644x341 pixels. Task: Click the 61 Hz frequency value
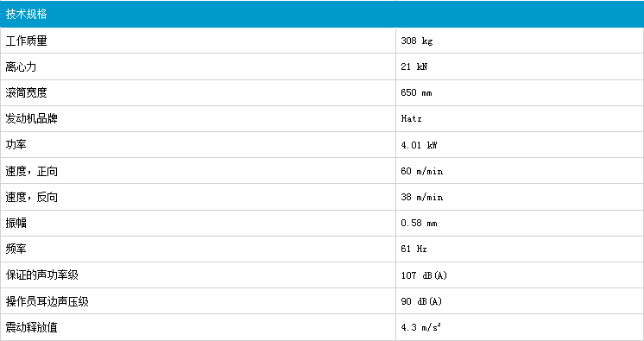point(414,249)
